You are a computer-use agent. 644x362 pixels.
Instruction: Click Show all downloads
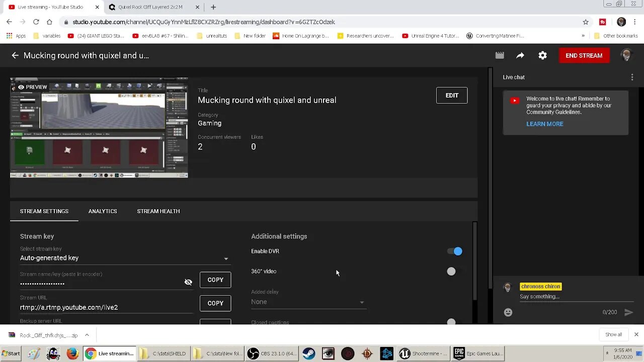coord(613,335)
